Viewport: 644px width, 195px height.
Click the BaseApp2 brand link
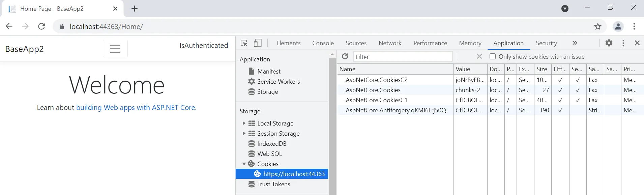[25, 49]
